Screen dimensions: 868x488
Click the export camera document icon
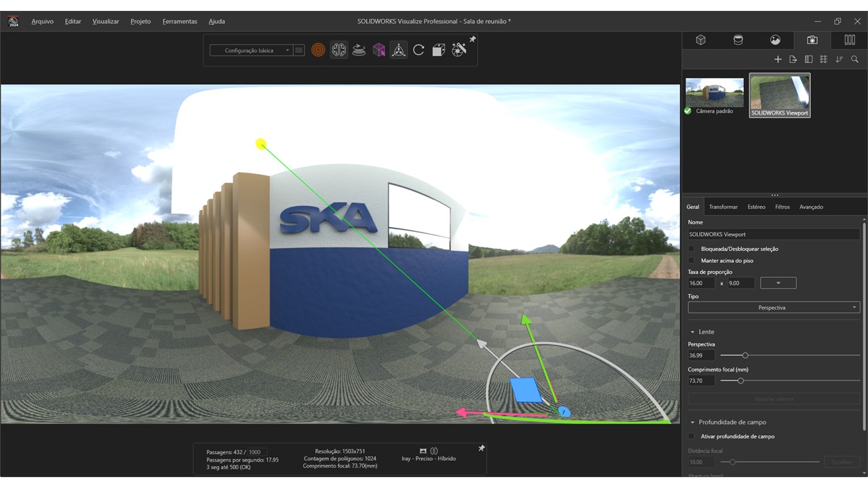pyautogui.click(x=793, y=60)
